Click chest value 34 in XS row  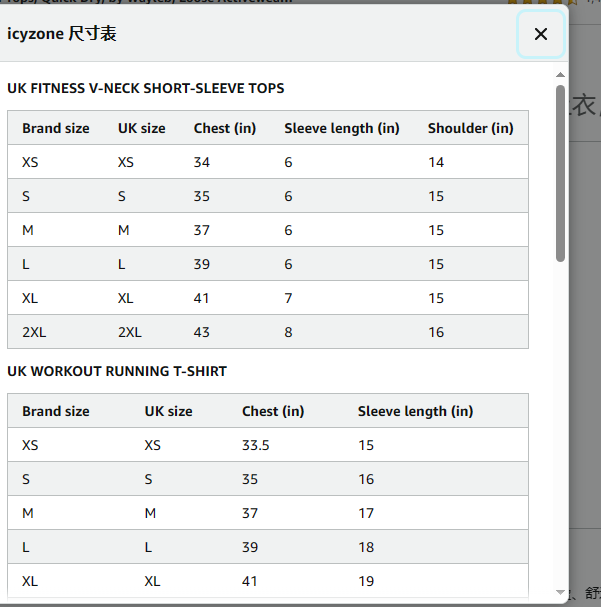point(202,162)
